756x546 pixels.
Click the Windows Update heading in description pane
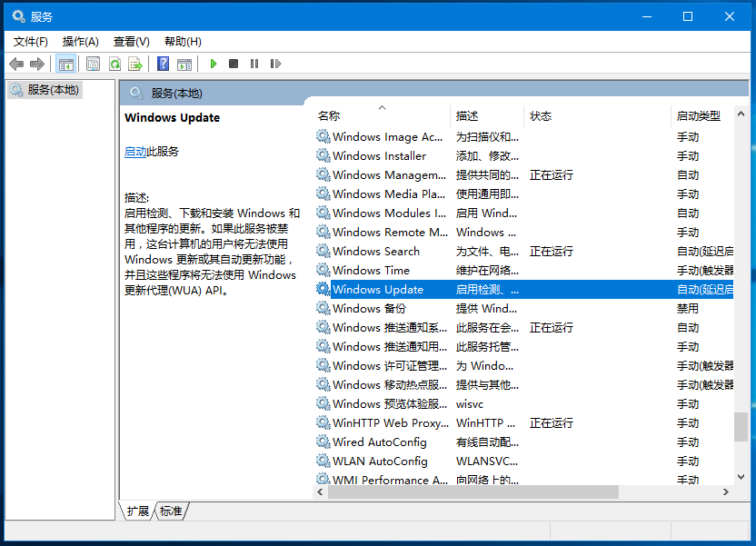pos(172,117)
